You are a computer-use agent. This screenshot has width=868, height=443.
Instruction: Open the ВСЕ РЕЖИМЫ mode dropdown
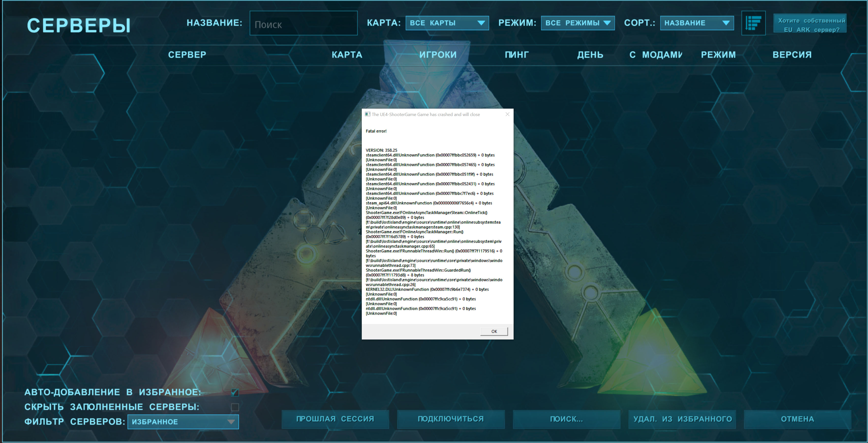(578, 23)
